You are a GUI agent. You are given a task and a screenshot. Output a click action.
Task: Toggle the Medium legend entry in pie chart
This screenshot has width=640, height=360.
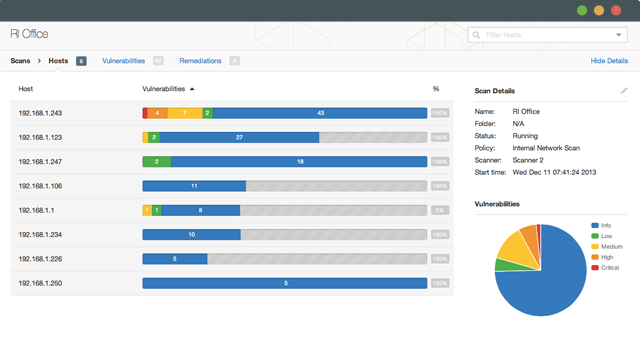(x=607, y=247)
